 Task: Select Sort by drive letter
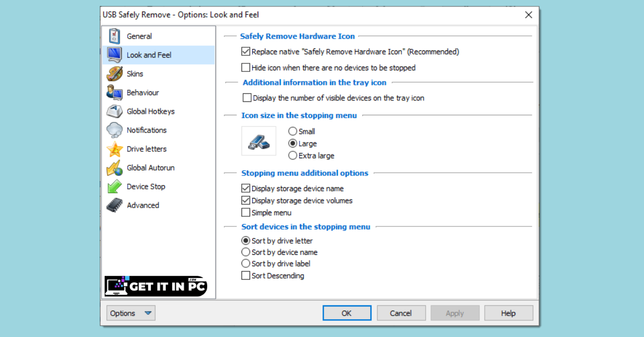point(246,241)
